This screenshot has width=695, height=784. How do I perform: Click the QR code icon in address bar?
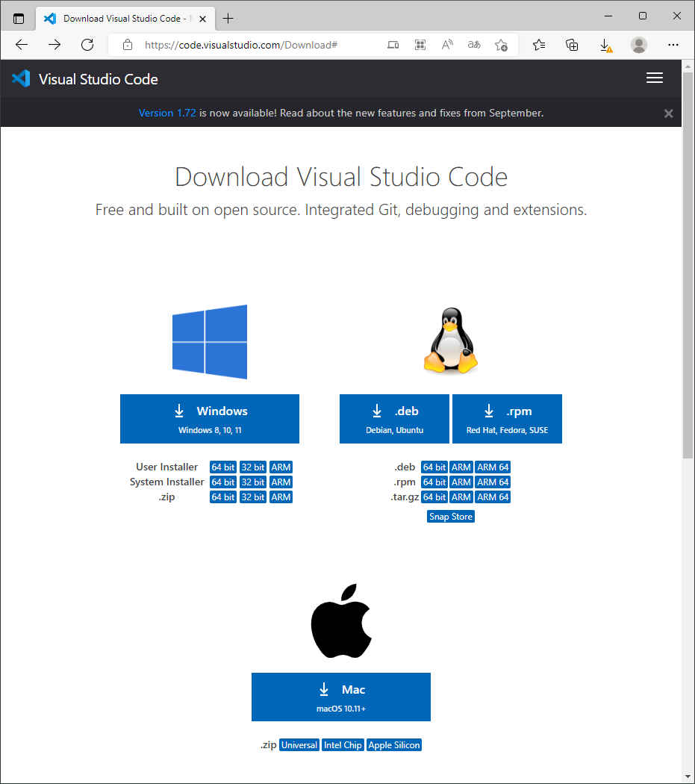pos(420,45)
